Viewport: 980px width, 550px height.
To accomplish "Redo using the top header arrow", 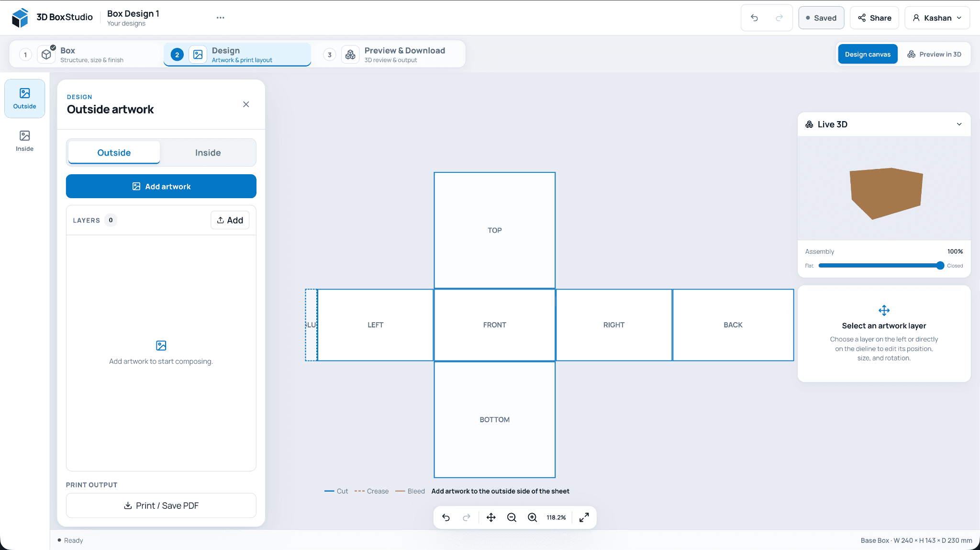I will click(x=779, y=18).
